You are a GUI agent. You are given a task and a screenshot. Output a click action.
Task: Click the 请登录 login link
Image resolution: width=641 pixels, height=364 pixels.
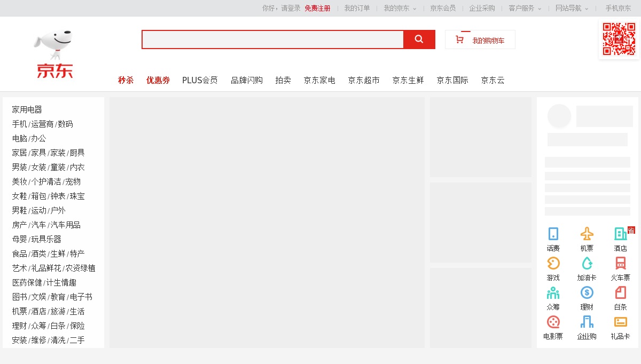tap(291, 8)
